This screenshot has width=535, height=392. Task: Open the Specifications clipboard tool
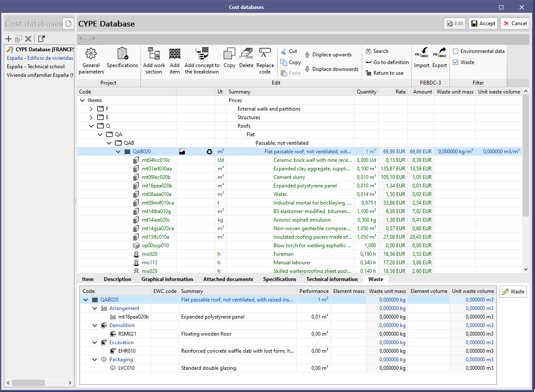122,58
